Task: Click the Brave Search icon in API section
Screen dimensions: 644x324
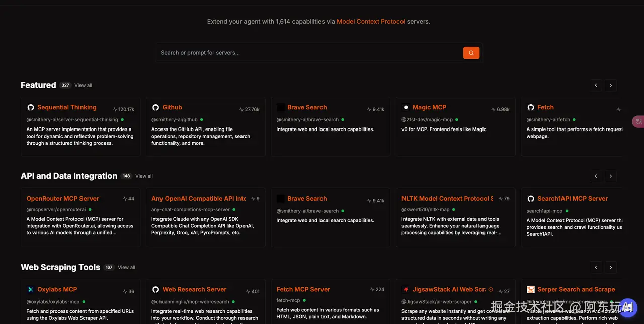Action: coord(281,199)
